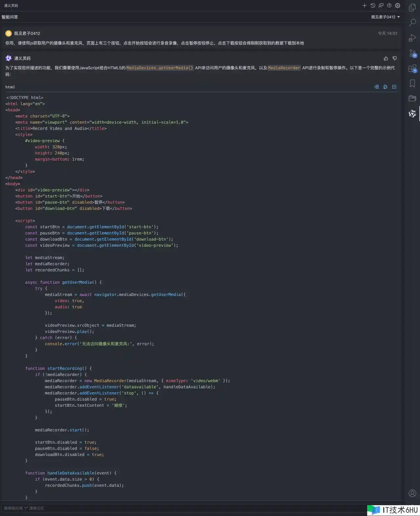420x516 pixels.
Task: Insert html code block at cursor
Action: [x=377, y=87]
